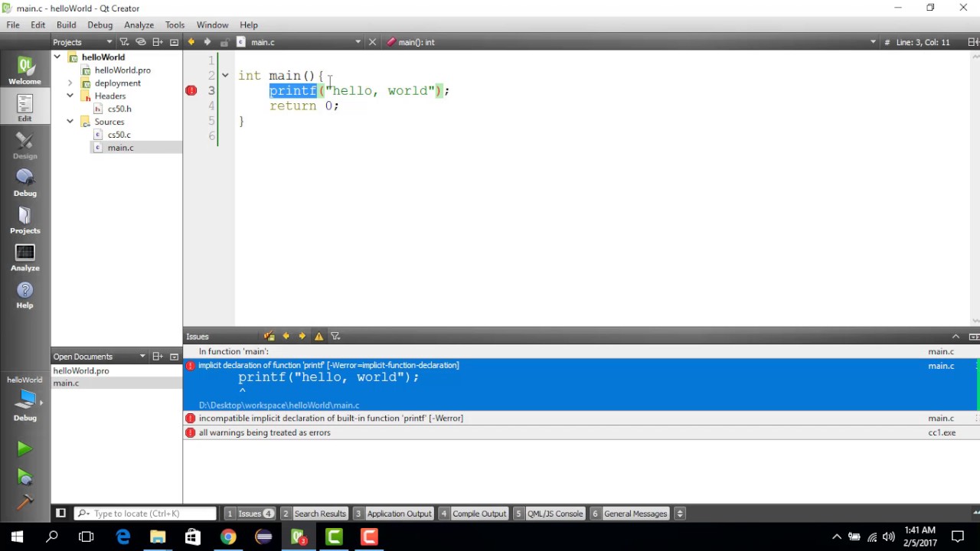Collapse the Sources folder

coord(70,122)
